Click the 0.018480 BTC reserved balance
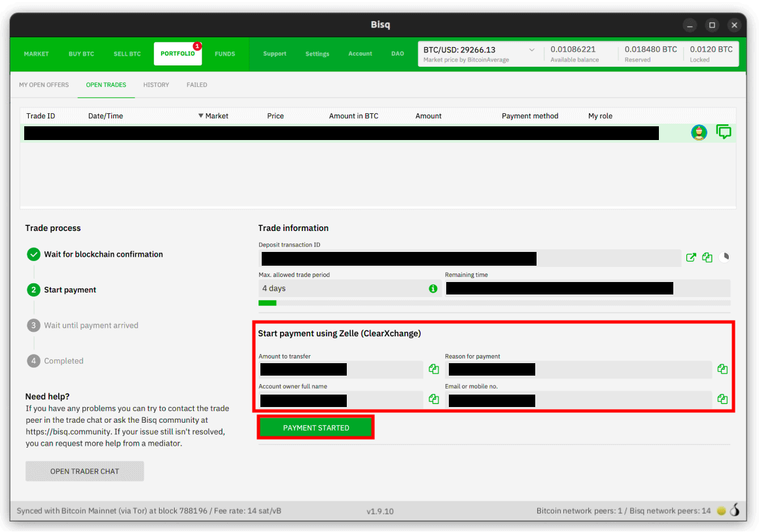759x532 pixels. pyautogui.click(x=650, y=49)
